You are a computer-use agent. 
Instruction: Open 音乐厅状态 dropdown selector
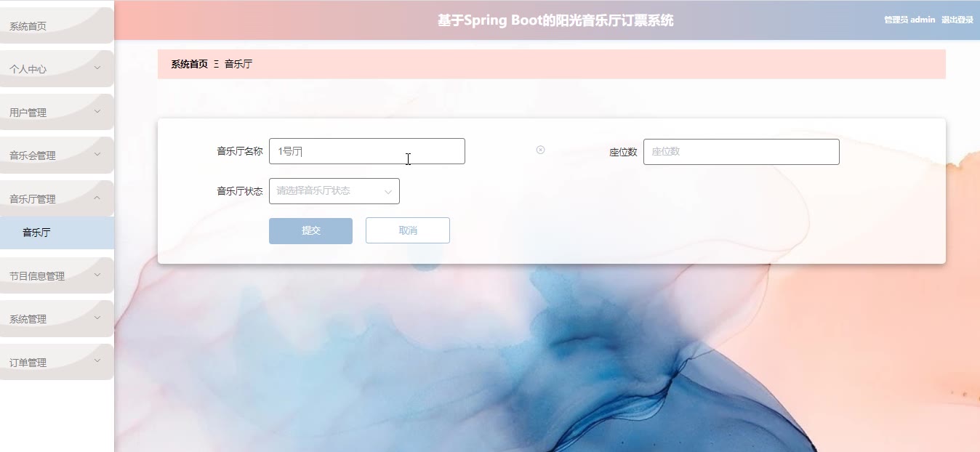click(334, 191)
